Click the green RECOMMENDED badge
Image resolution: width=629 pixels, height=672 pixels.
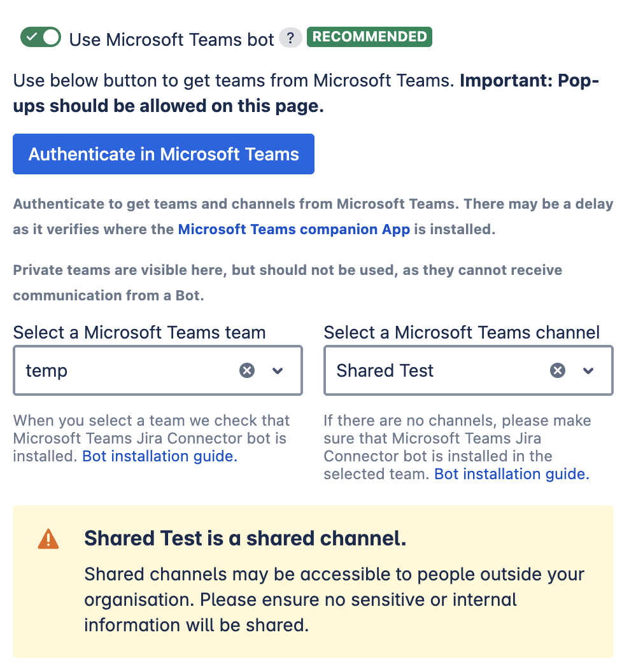[369, 37]
